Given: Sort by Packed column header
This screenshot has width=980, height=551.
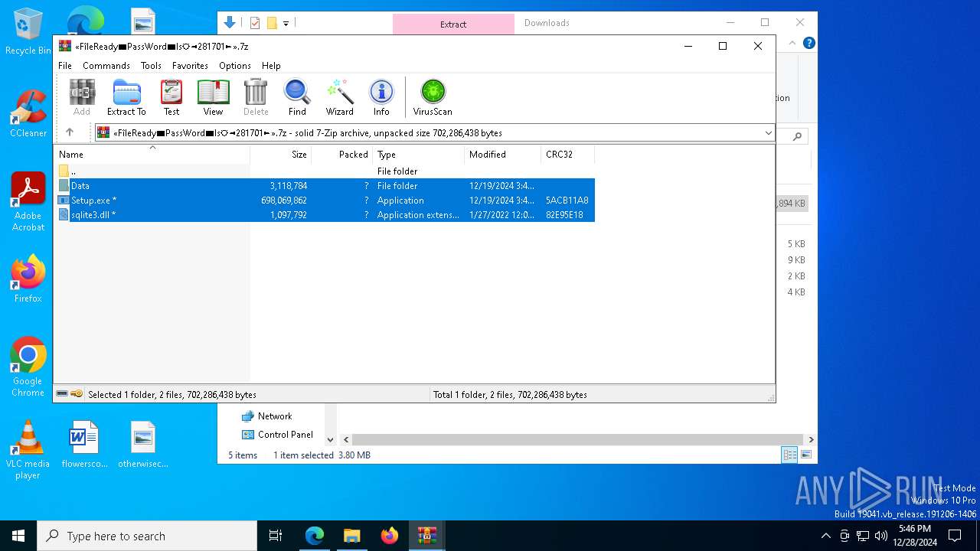Looking at the screenshot, I should point(342,155).
